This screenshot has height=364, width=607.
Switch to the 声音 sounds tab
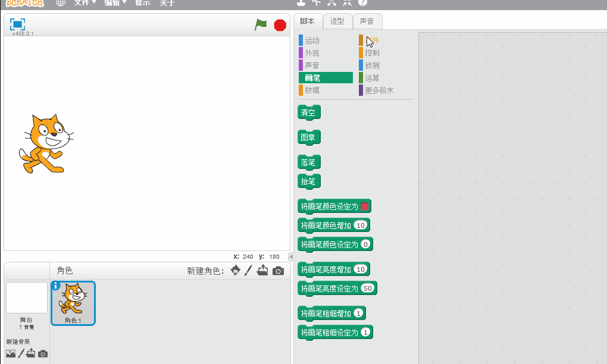click(x=367, y=21)
